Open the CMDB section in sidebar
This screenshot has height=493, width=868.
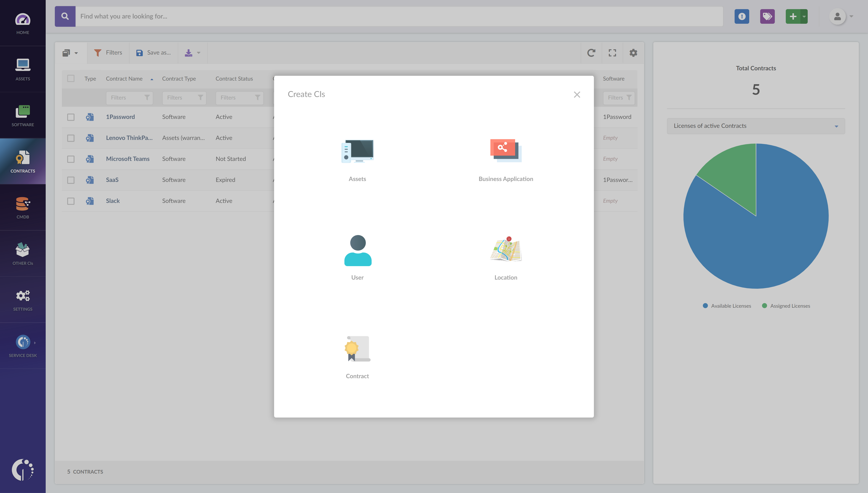[x=23, y=208]
